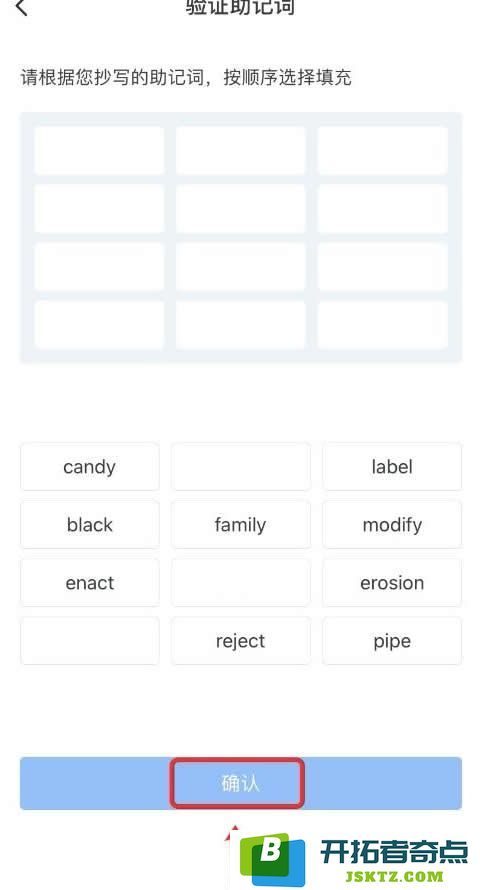
Task: Select the word enact
Action: point(90,583)
